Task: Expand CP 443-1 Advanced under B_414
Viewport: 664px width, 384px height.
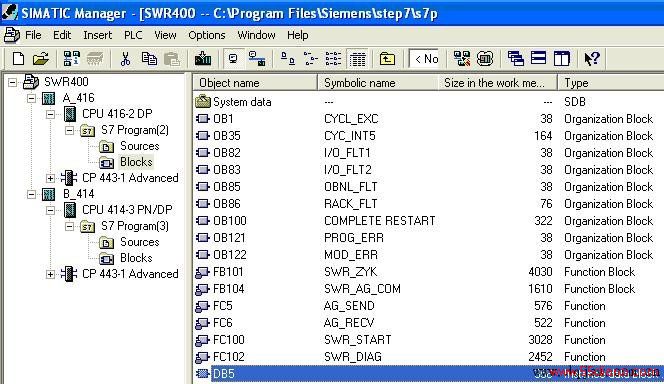Action: (x=50, y=274)
